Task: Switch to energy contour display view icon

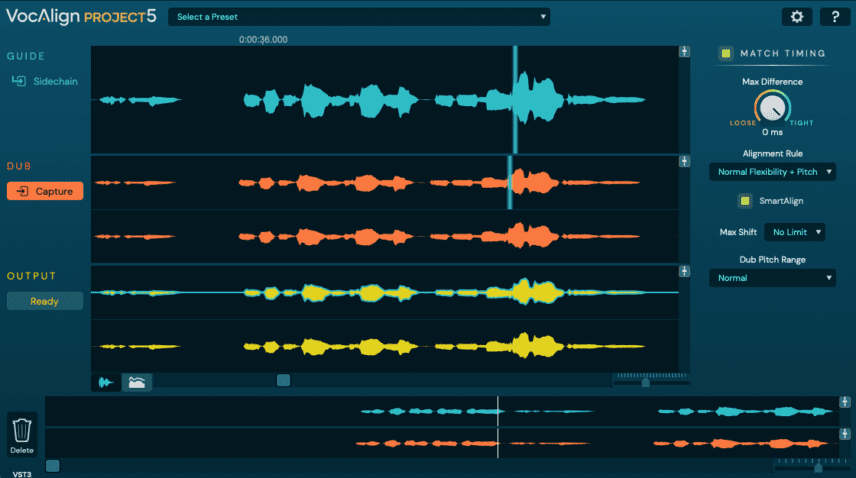Action: tap(136, 383)
